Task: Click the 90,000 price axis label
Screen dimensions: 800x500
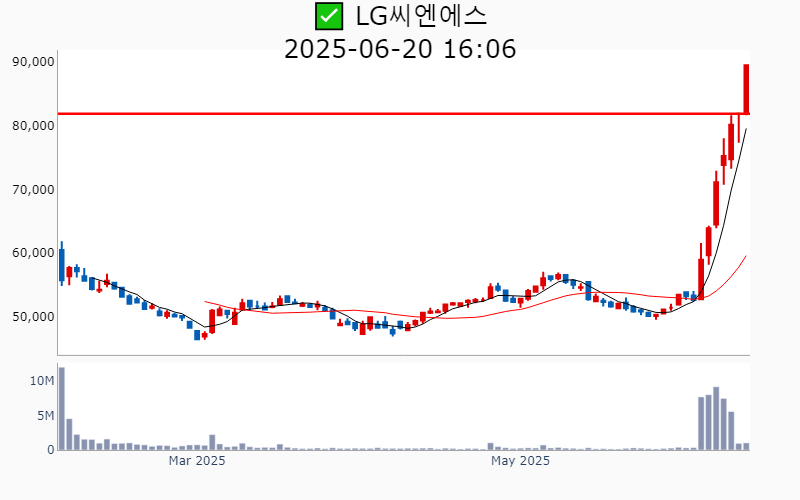Action: coord(33,62)
